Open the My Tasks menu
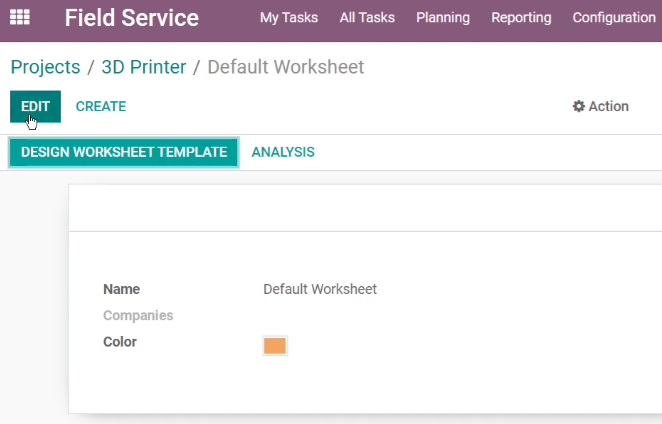 point(289,18)
